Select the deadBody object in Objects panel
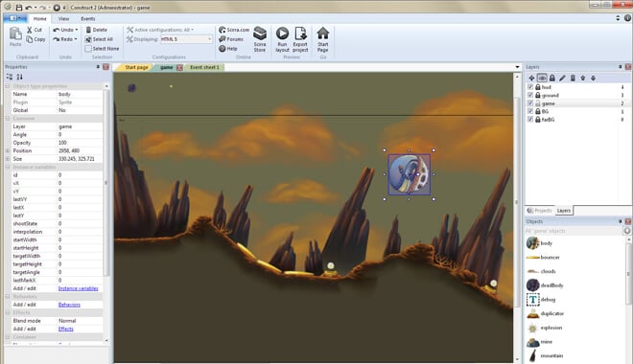The width and height of the screenshot is (633, 364). click(545, 285)
